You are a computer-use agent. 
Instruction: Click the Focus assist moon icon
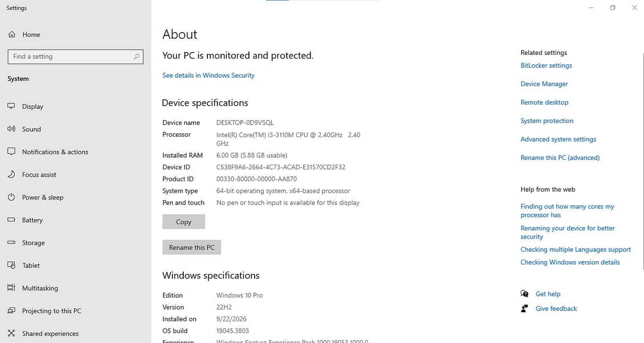[x=11, y=174]
